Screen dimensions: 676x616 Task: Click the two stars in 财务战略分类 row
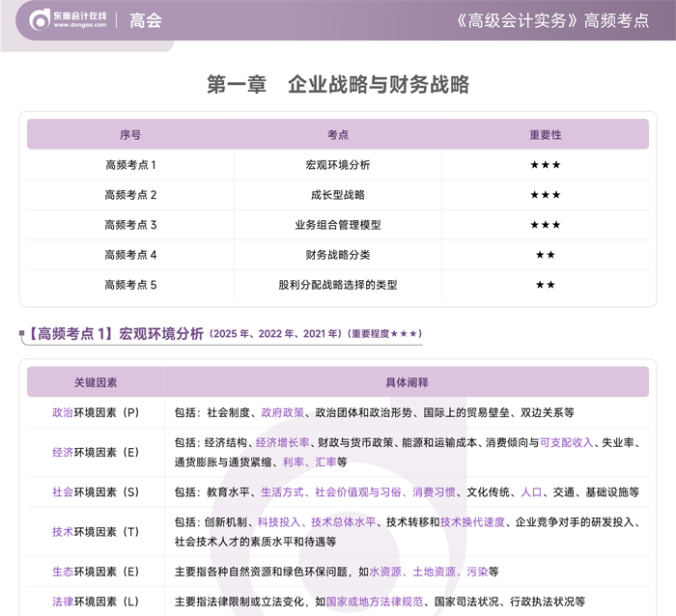point(545,255)
